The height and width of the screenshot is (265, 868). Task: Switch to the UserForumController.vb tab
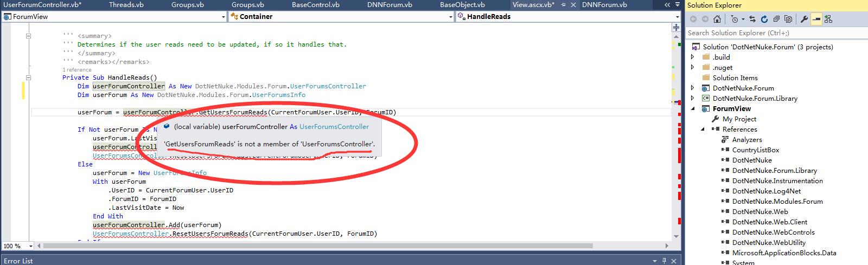click(x=42, y=5)
